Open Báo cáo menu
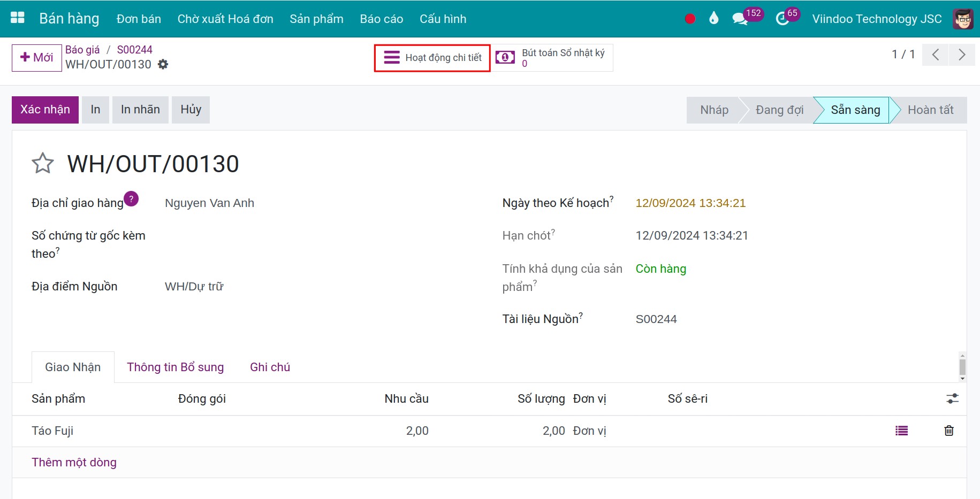Viewport: 980px width, 499px height. point(382,19)
